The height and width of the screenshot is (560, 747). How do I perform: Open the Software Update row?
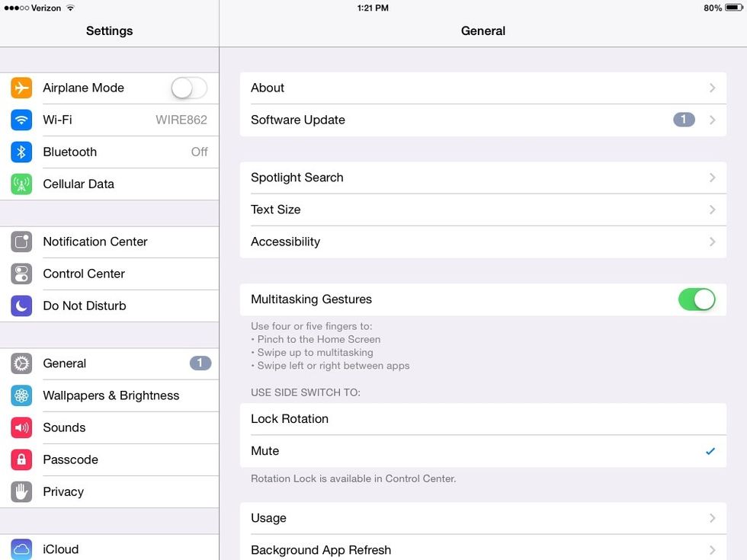(483, 120)
